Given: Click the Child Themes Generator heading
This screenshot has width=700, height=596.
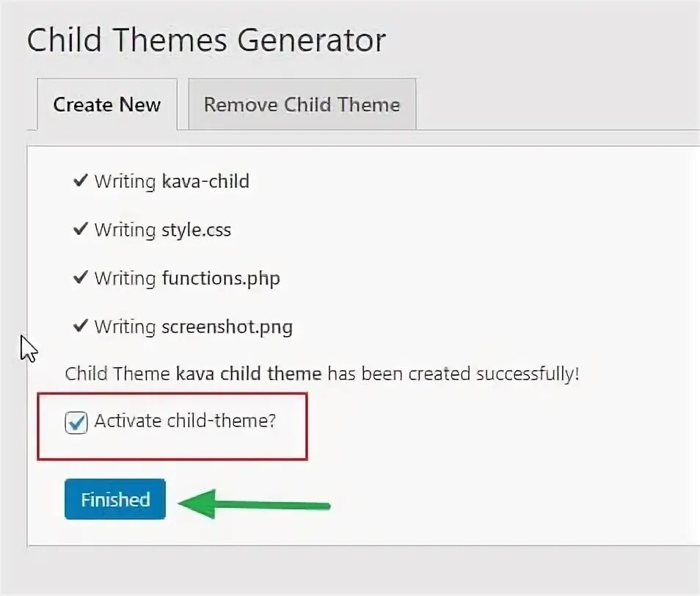Looking at the screenshot, I should pos(206,40).
